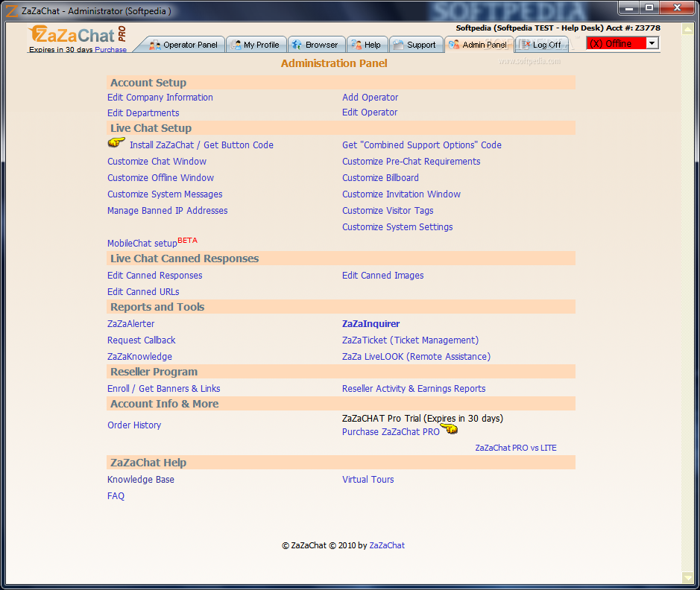This screenshot has width=700, height=590.
Task: Open Edit Canned Responses
Action: click(154, 275)
